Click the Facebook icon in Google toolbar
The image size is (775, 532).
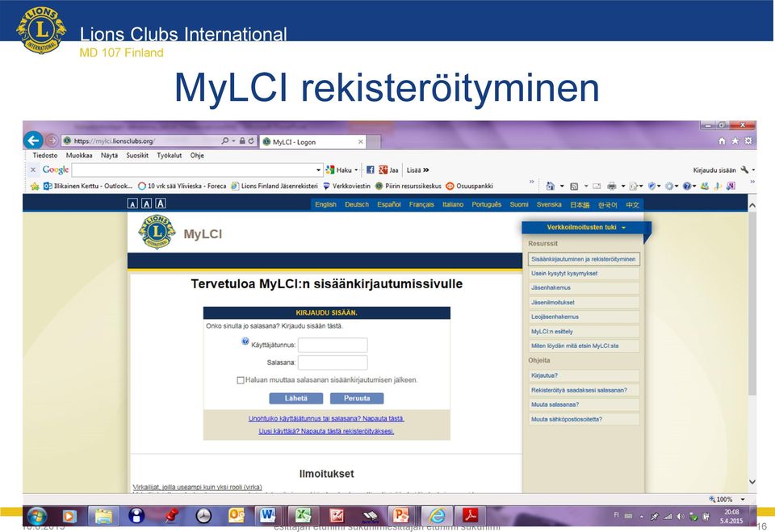[370, 170]
